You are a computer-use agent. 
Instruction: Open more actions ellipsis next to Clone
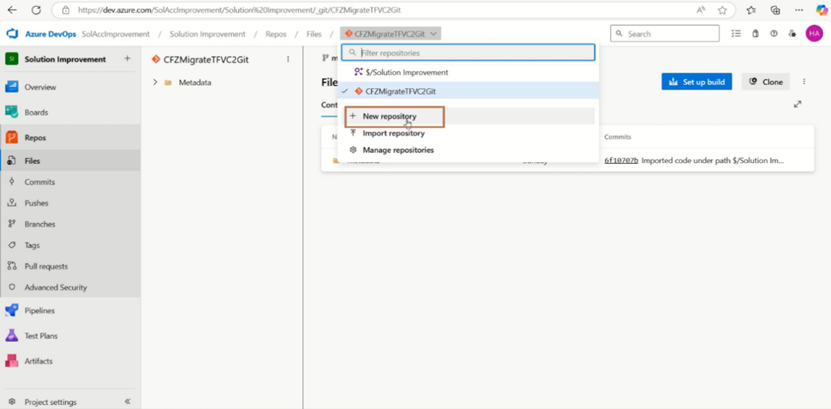pos(804,82)
